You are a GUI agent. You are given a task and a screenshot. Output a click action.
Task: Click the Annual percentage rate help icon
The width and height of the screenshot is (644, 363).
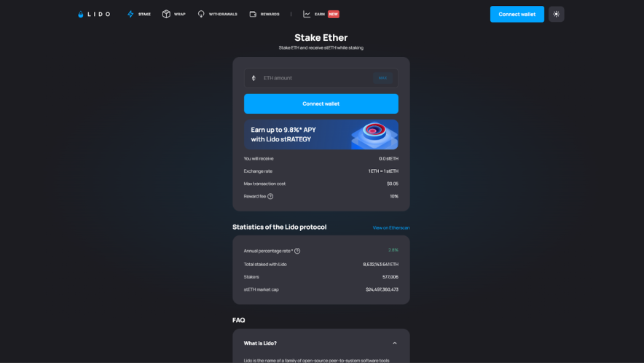pos(297,251)
